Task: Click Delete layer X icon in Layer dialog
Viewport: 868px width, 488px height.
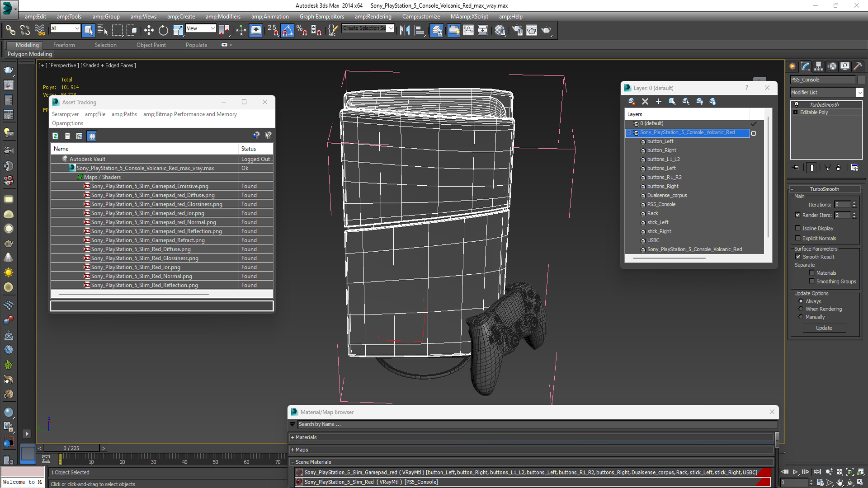Action: 645,101
